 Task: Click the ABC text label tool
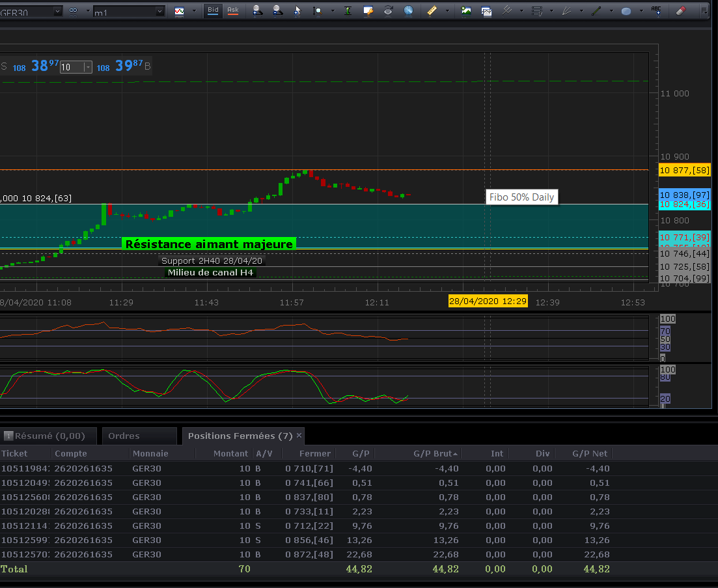click(x=656, y=10)
